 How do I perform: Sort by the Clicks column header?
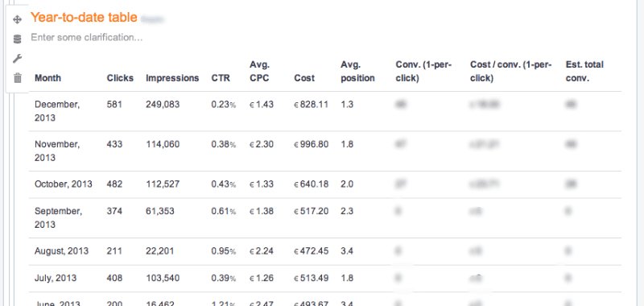(120, 78)
